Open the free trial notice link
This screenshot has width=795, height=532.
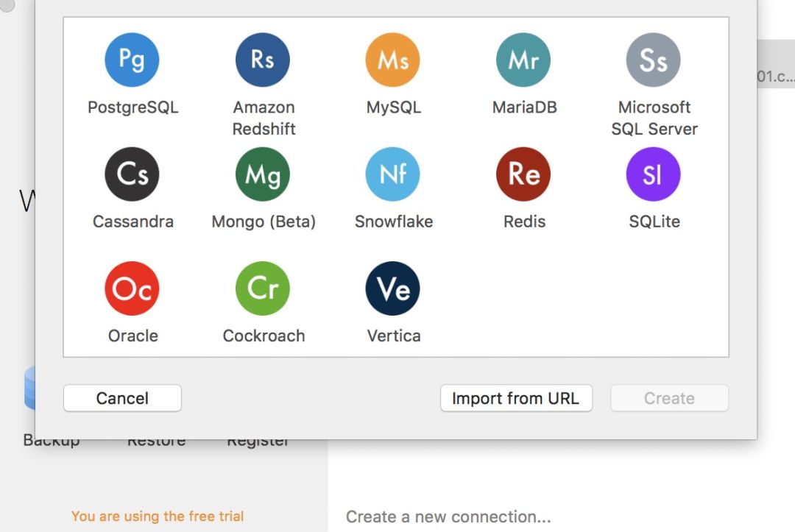(158, 517)
